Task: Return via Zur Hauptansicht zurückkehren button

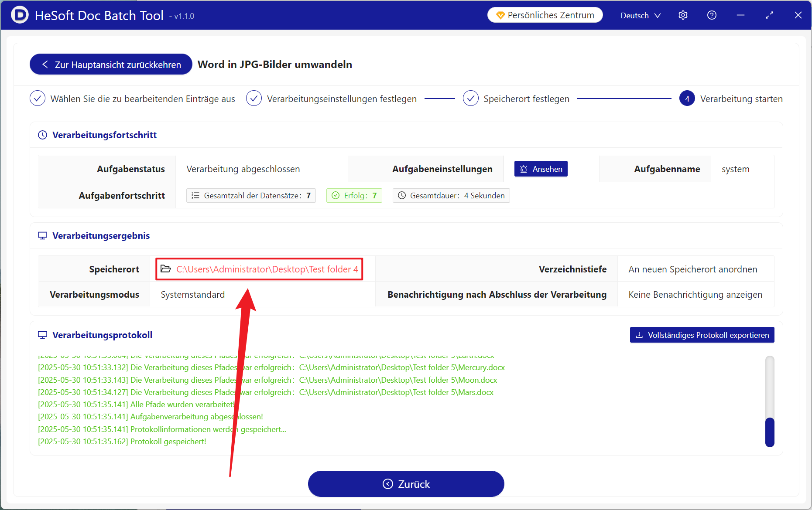Action: coord(111,65)
